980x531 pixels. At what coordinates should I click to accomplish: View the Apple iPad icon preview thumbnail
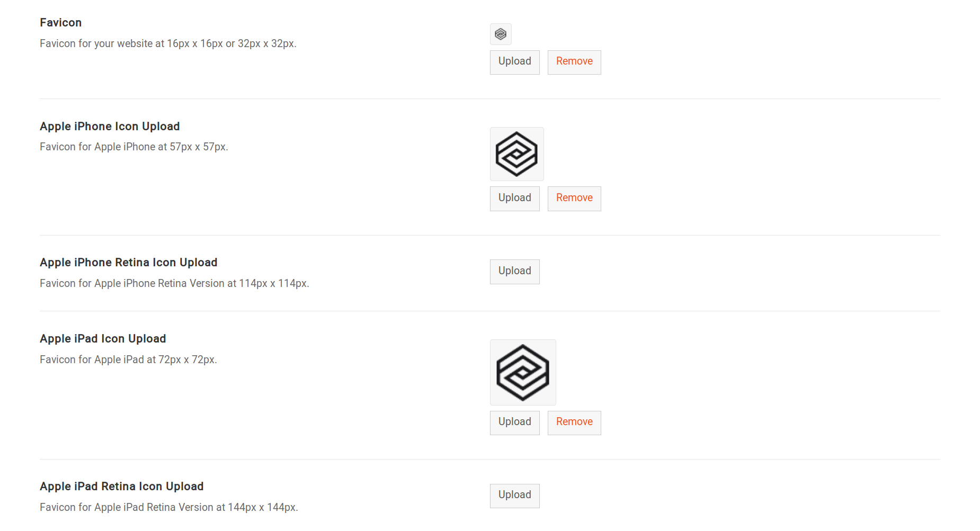(x=523, y=372)
